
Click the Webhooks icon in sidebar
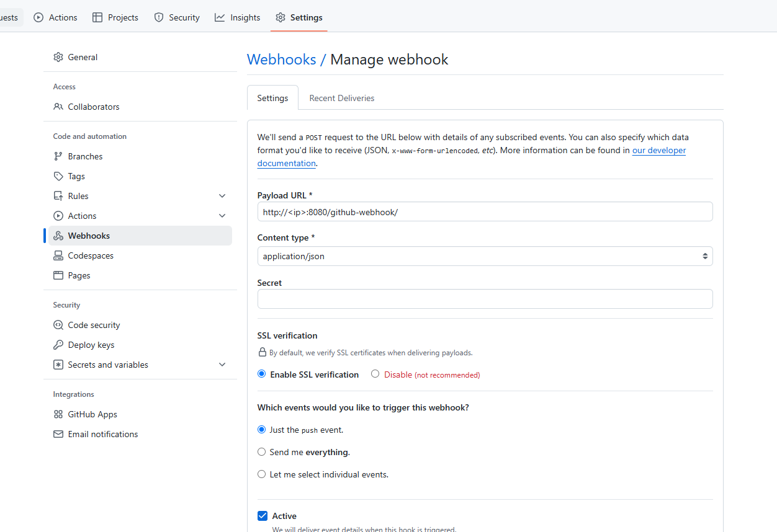click(x=58, y=236)
